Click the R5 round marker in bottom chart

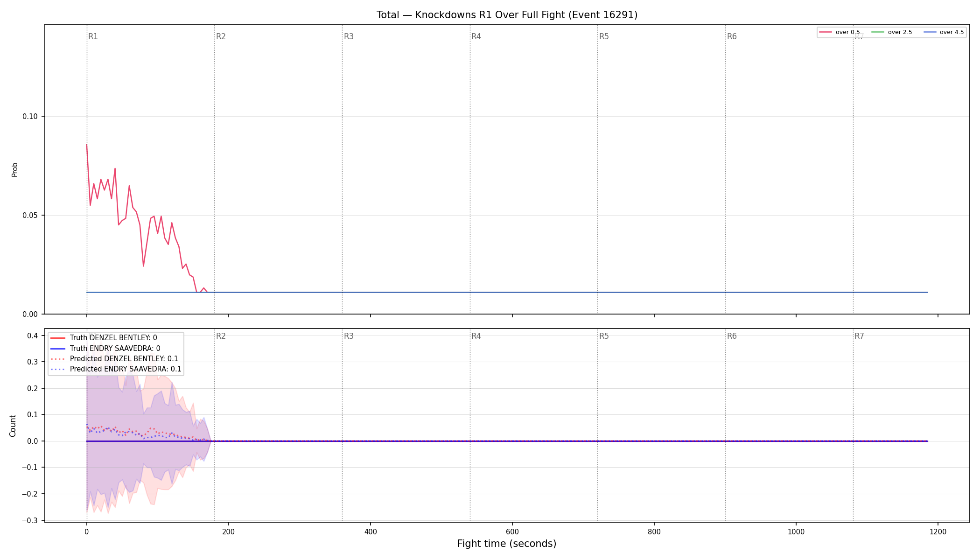pos(604,336)
